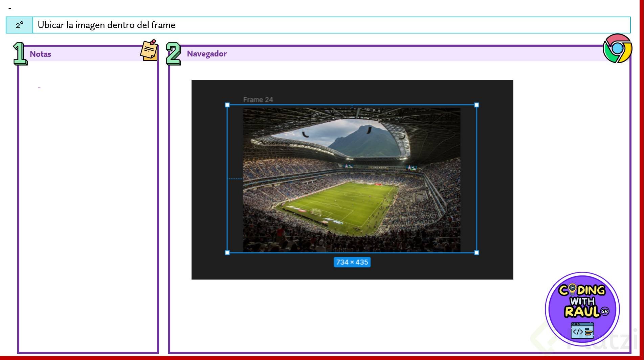This screenshot has width=644, height=360.
Task: Select the bottom-left resize handle of Frame 24
Action: (227, 253)
